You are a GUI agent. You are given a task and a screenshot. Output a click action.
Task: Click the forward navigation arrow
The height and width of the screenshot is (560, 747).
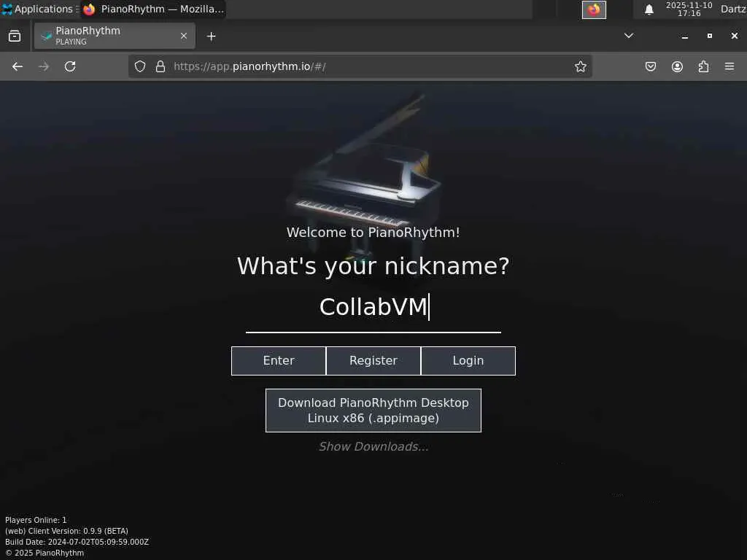[44, 66]
